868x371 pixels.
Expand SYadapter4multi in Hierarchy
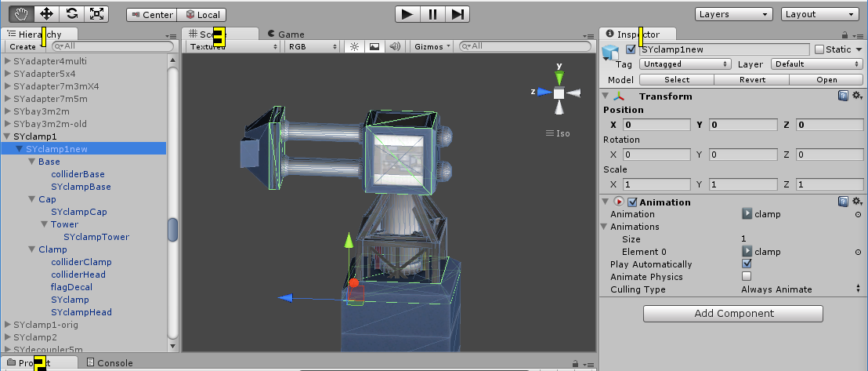point(8,61)
